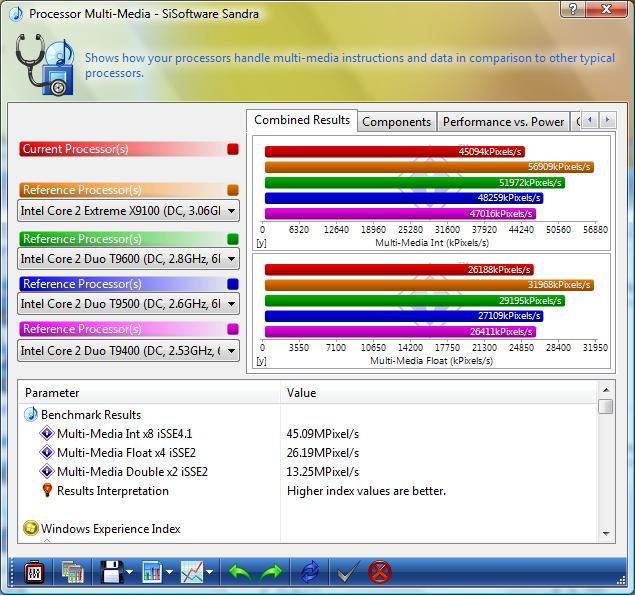Viewport: 635px width, 596px height.
Task: Open the save icon dropdown arrow
Action: click(x=129, y=572)
